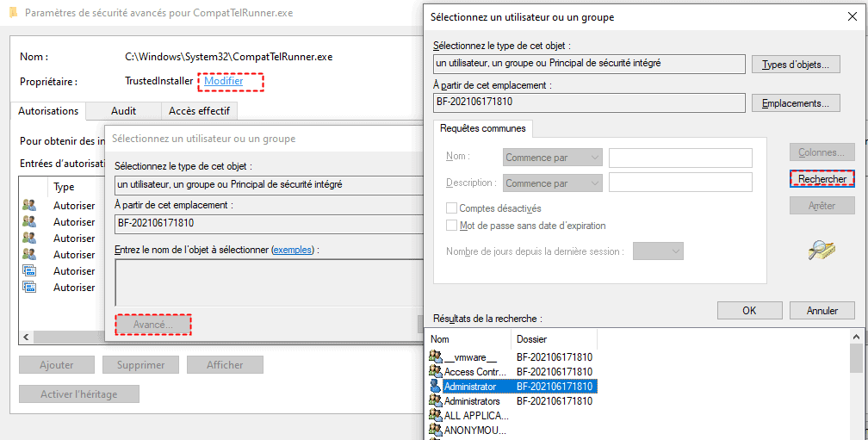Switch to the Audit tab
The image size is (868, 440).
123,111
